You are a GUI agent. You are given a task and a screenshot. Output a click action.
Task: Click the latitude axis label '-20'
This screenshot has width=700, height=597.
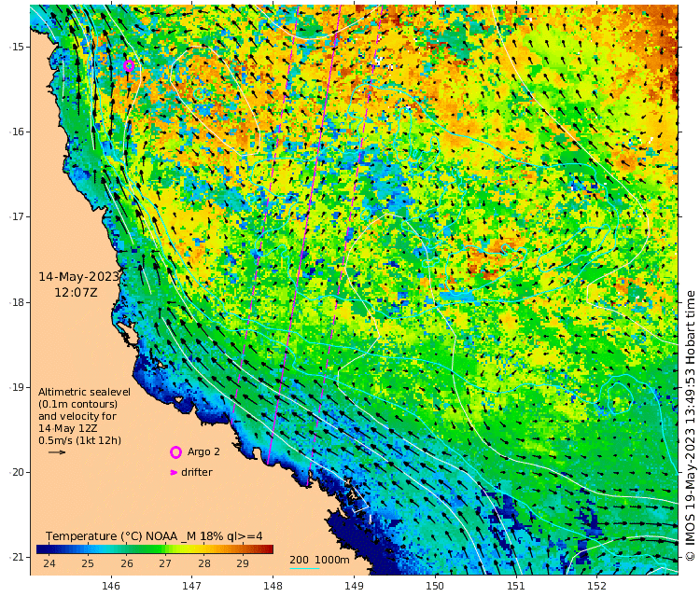(x=17, y=473)
